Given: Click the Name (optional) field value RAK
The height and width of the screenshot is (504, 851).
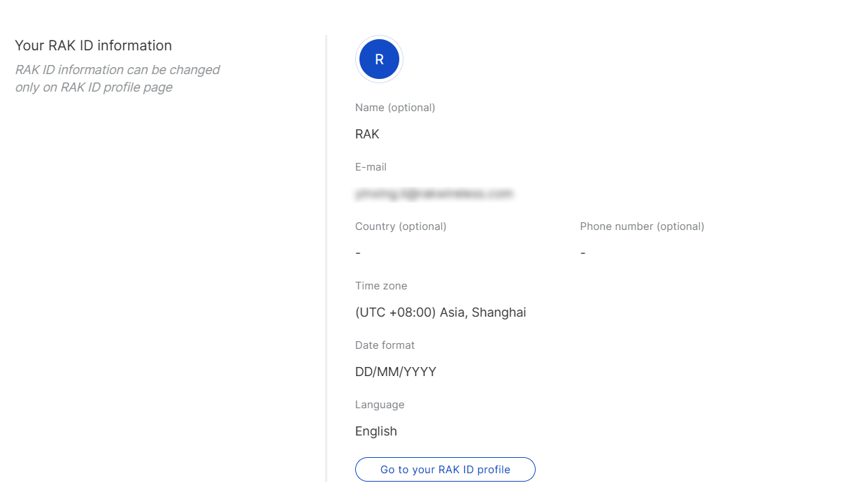Looking at the screenshot, I should tap(366, 134).
